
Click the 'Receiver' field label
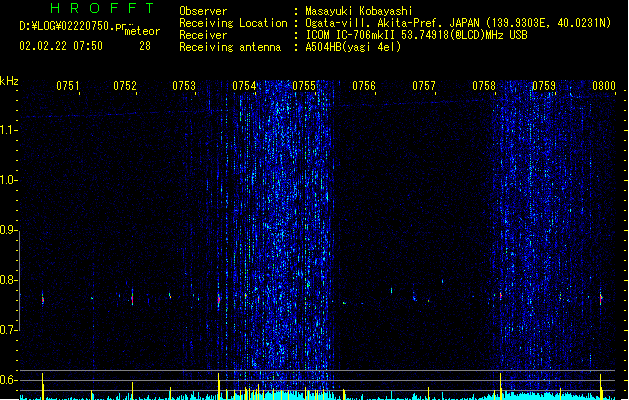click(x=203, y=35)
